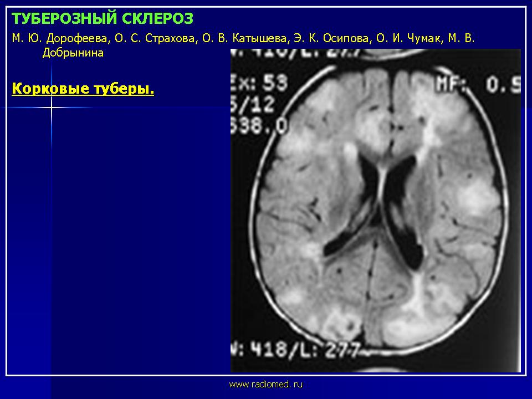Viewport: 532px width, 399px height.
Task: Select the brain MRI scan image
Action: (375, 211)
